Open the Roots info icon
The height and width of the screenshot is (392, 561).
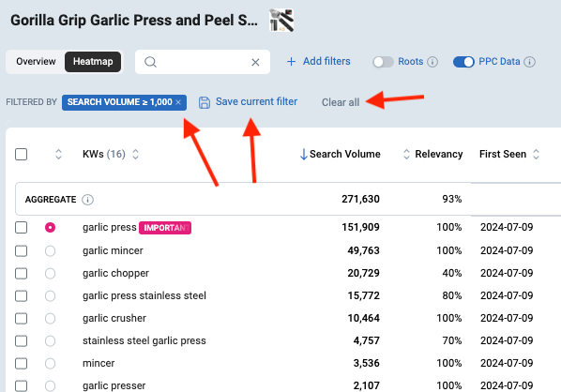[432, 62]
